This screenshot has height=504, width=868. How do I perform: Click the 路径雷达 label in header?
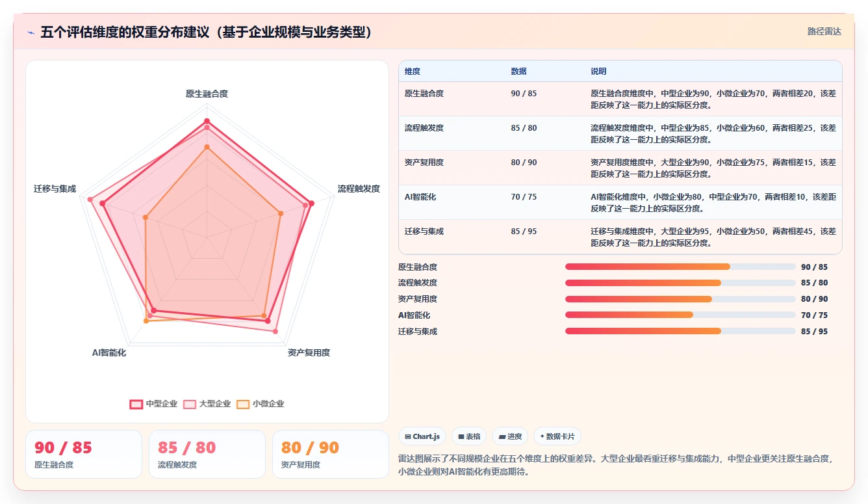click(x=824, y=31)
